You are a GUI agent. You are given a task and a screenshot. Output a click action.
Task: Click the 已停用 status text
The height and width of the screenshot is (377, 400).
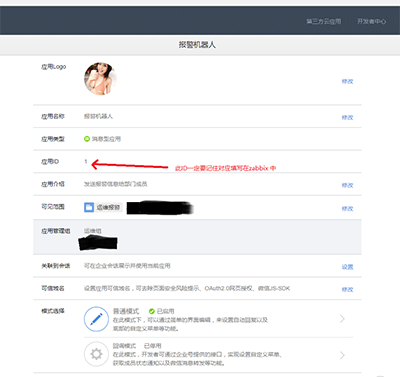tap(152, 346)
